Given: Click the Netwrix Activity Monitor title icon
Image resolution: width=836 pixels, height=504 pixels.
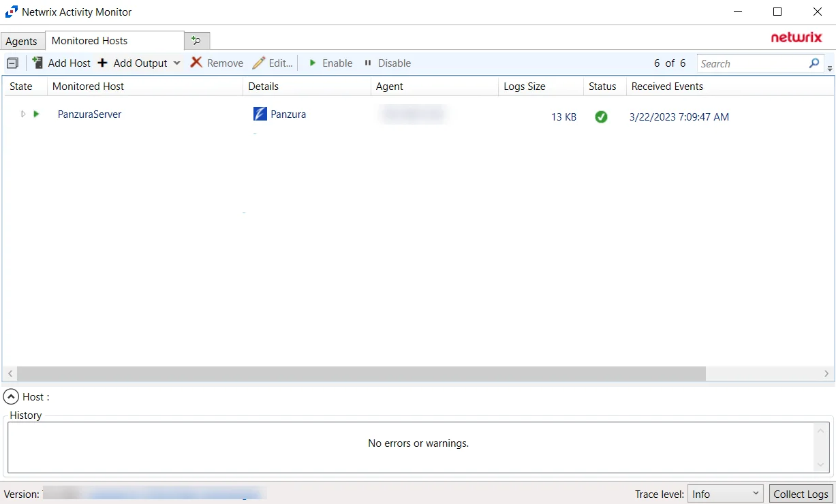Looking at the screenshot, I should point(12,12).
